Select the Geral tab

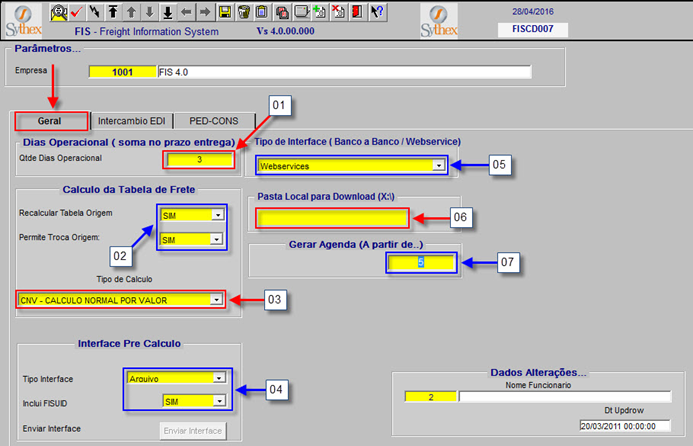(50, 120)
